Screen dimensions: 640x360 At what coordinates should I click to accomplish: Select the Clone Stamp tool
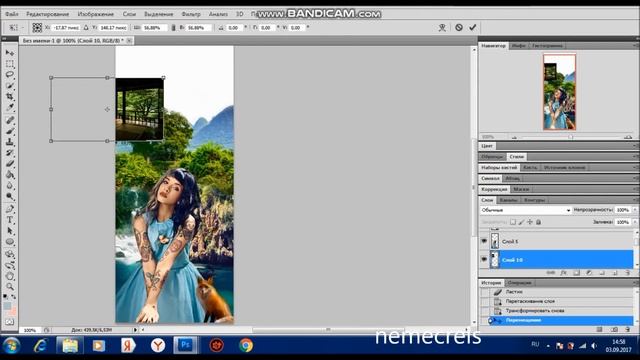coord(10,142)
